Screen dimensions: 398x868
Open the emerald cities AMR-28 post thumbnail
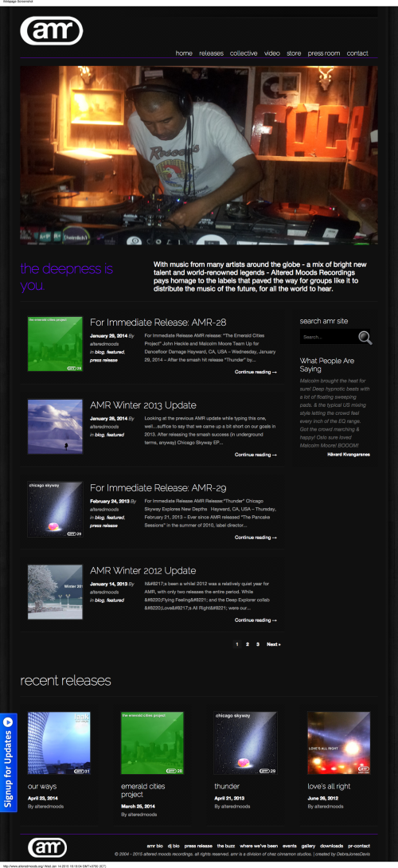click(55, 344)
